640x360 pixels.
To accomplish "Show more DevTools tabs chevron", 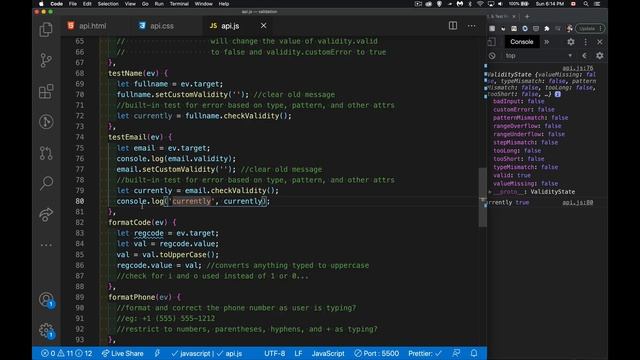I will pos(547,42).
